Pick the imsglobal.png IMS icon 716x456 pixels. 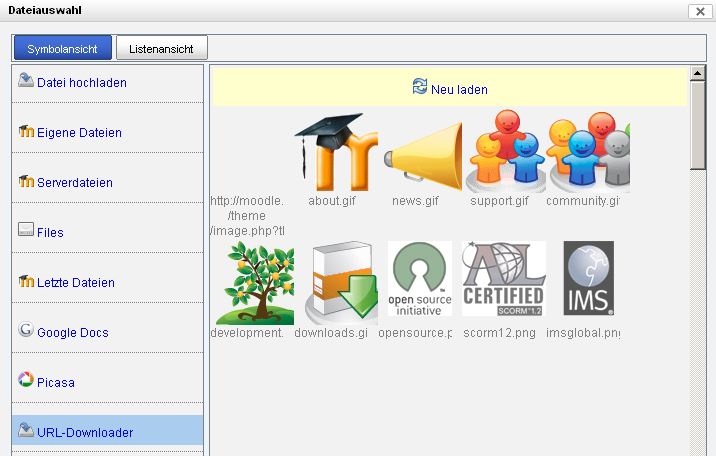pos(588,279)
